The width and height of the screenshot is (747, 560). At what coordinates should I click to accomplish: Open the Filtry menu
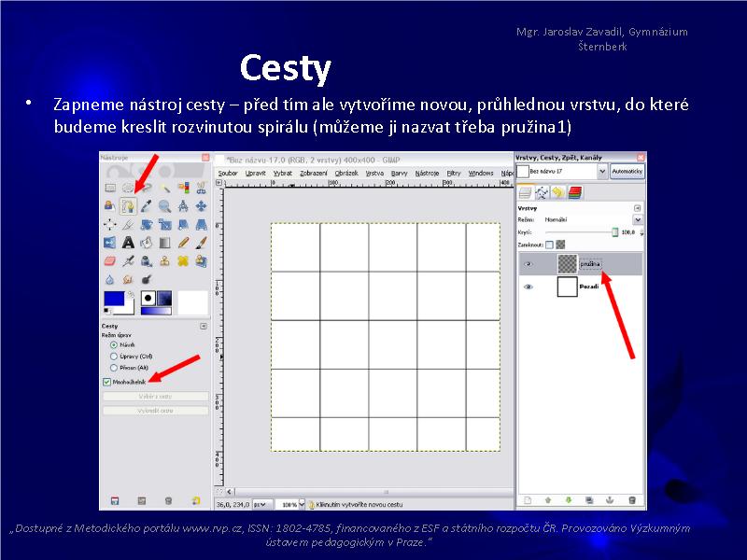454,174
